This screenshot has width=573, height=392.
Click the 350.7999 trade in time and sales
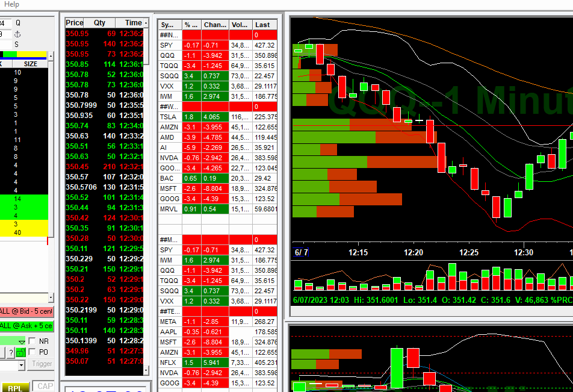(x=105, y=105)
